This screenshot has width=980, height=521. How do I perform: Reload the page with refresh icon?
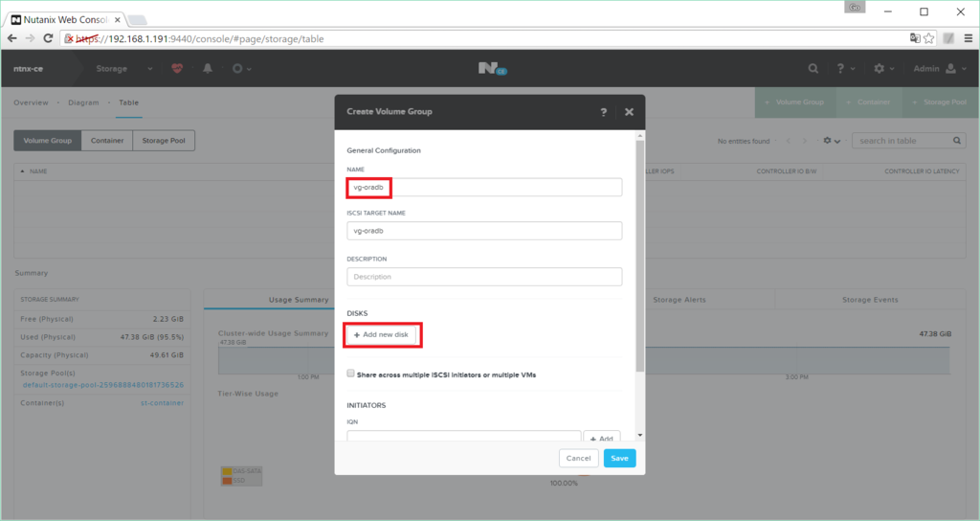pyautogui.click(x=48, y=38)
